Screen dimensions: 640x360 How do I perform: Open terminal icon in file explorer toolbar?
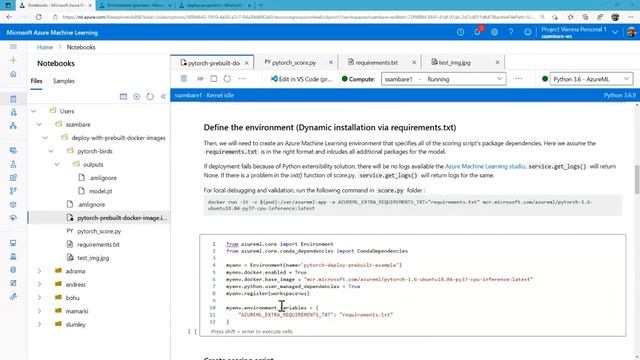tap(123, 96)
